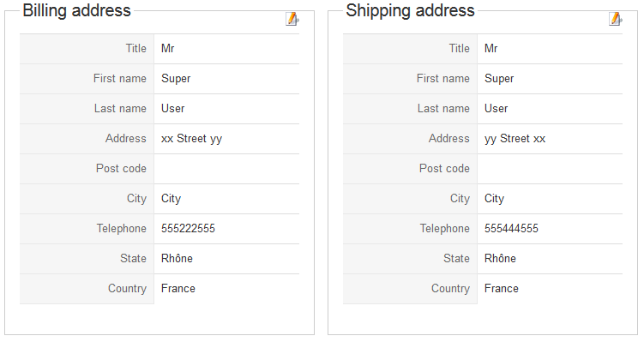Image resolution: width=644 pixels, height=342 pixels.
Task: Click shipping Country value France
Action: click(x=502, y=288)
